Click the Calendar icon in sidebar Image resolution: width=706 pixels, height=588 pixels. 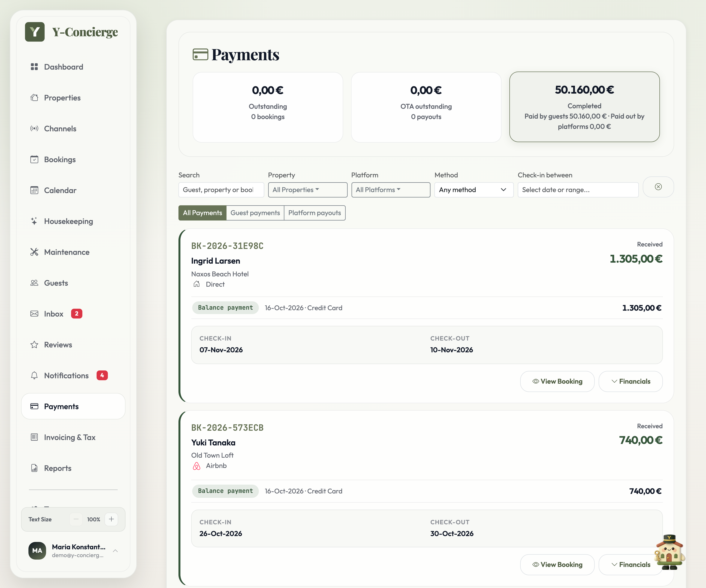pyautogui.click(x=34, y=190)
